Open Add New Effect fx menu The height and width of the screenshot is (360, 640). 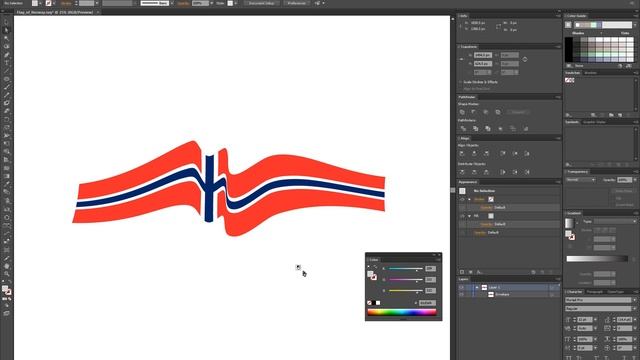480,272
